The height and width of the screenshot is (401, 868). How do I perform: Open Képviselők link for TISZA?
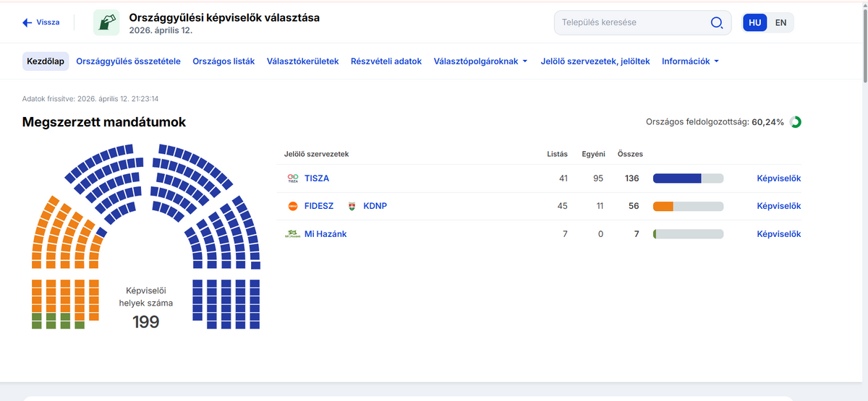(778, 178)
